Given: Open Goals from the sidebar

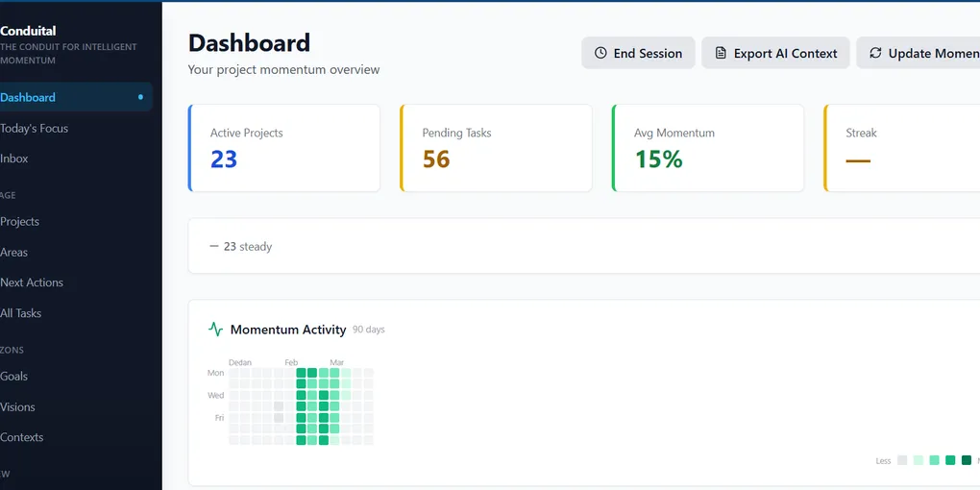Looking at the screenshot, I should (14, 376).
